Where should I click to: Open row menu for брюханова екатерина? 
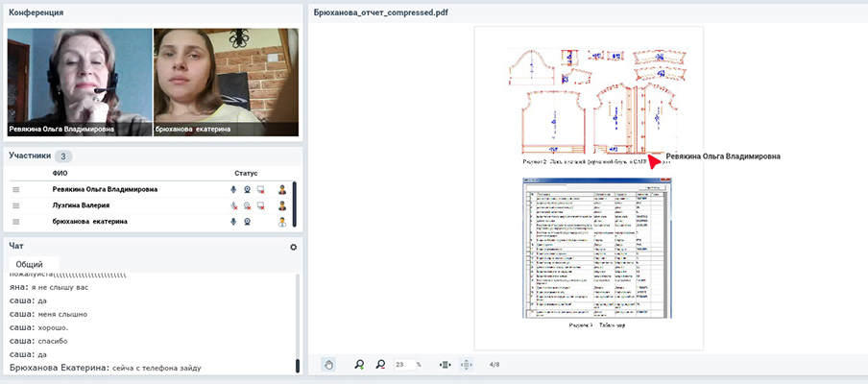pos(15,222)
